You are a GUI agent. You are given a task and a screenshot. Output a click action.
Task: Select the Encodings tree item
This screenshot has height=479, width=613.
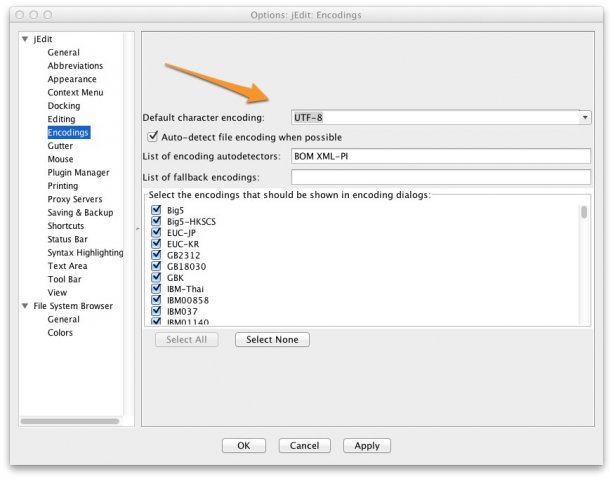click(68, 132)
